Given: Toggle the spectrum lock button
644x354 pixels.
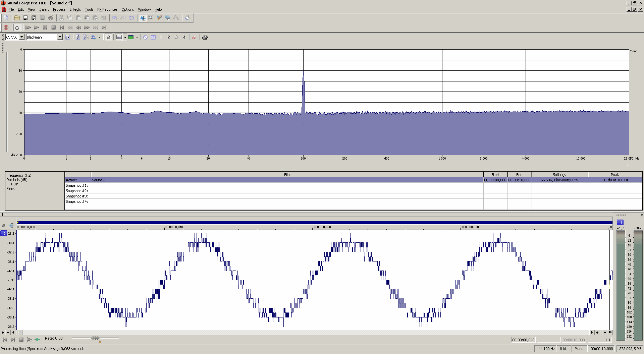Looking at the screenshot, I should tap(108, 37).
